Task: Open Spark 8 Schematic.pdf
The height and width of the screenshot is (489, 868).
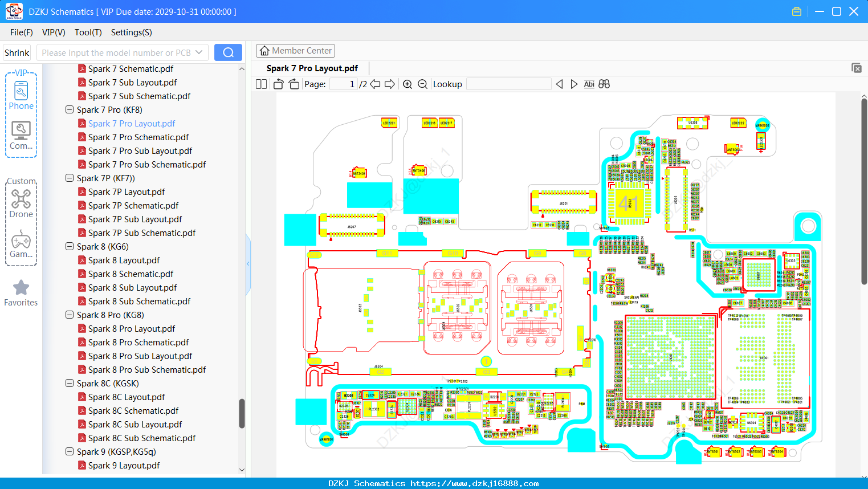Action: [x=131, y=274]
